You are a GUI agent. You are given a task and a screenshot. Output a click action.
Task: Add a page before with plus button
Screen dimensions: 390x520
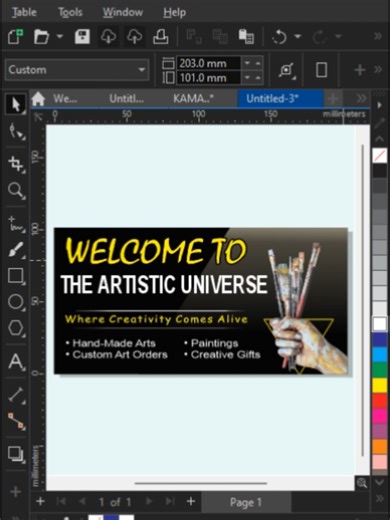coord(40,501)
